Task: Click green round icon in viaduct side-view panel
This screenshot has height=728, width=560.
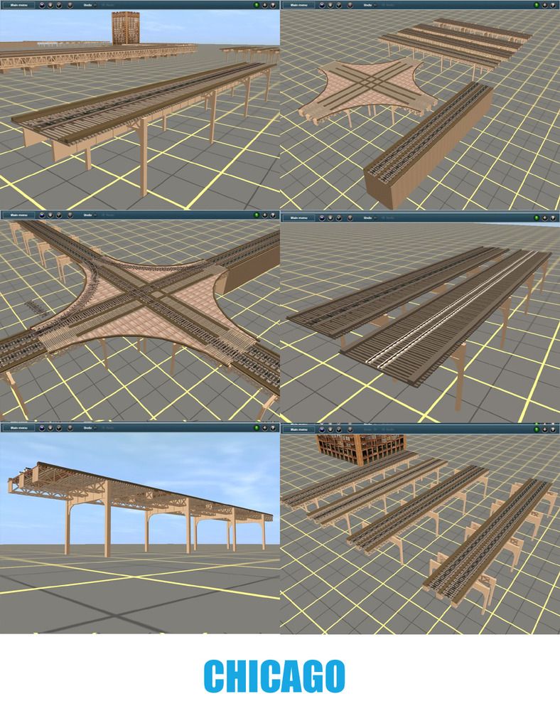Action: pyautogui.click(x=256, y=427)
